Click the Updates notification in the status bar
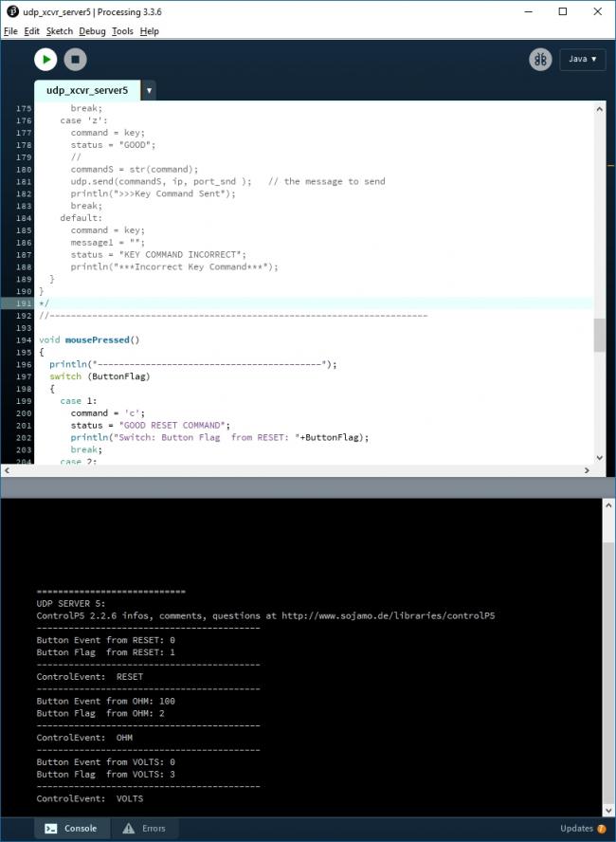 583,829
